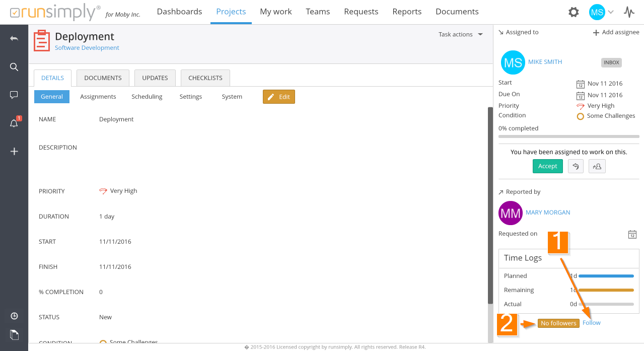Screen dimensions: 644x351
Task: Click Add assignee
Action: tap(616, 32)
